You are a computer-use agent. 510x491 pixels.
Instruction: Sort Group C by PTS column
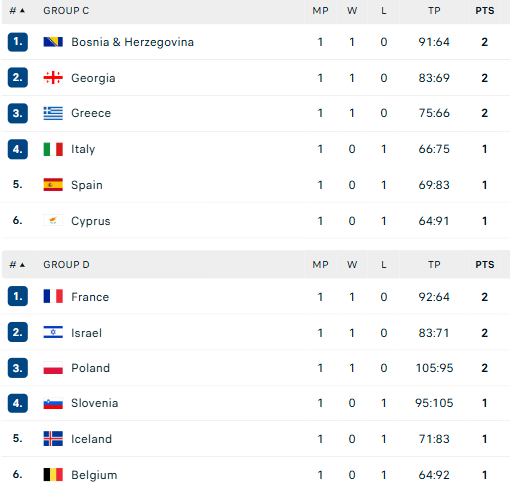(x=485, y=11)
